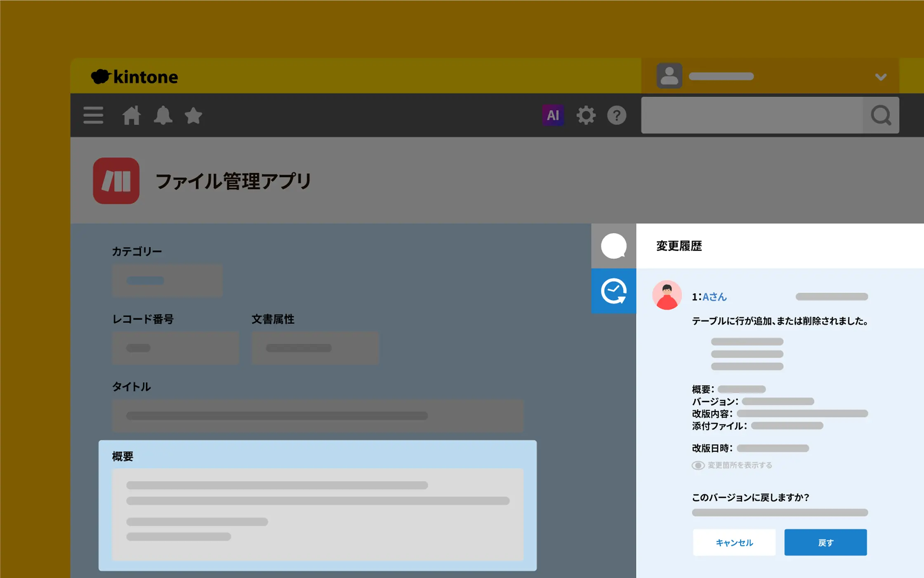Open the settings gear icon
This screenshot has width=924, height=578.
[x=586, y=115]
